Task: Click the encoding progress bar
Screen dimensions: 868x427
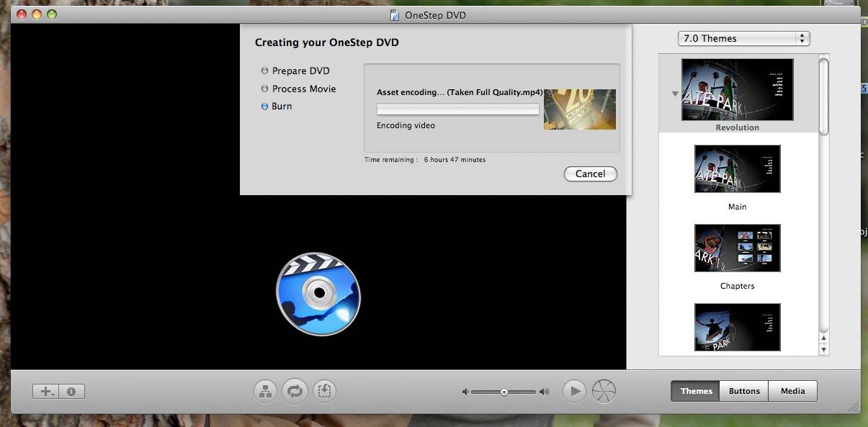Action: [458, 109]
